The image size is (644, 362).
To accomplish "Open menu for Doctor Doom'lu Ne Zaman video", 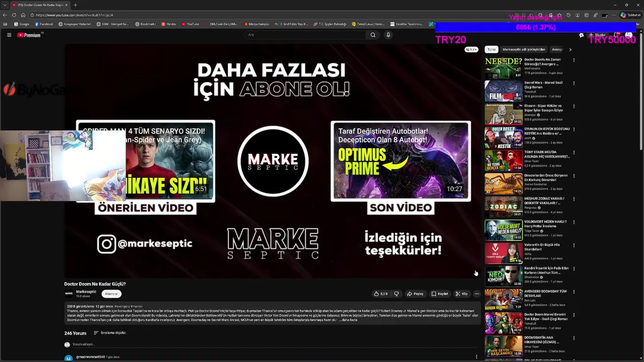I will [574, 60].
